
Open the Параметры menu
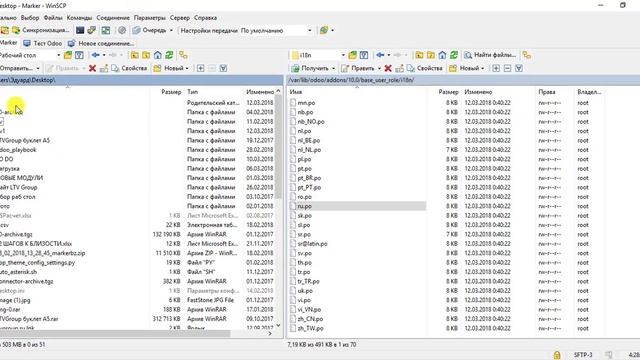click(x=150, y=18)
